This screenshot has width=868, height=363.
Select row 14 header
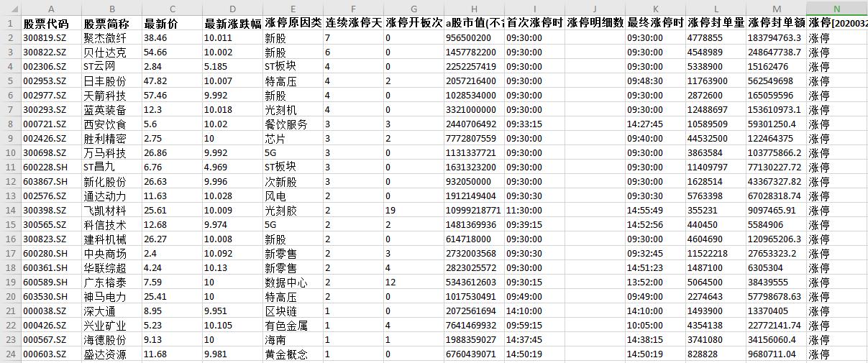(10, 210)
